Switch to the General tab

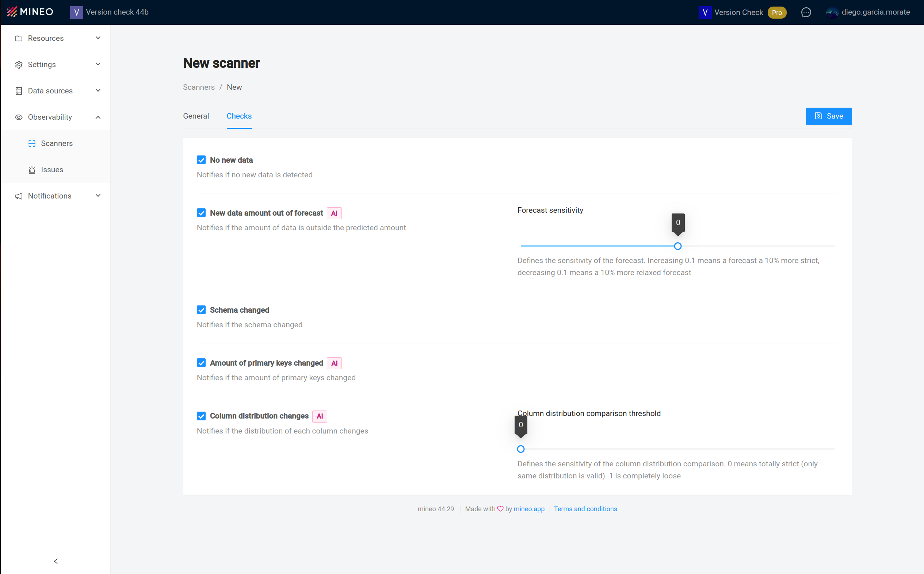pyautogui.click(x=196, y=116)
